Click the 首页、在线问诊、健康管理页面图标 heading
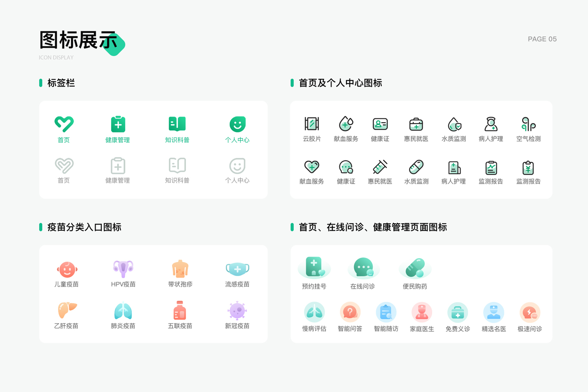The image size is (588, 392). 373,227
